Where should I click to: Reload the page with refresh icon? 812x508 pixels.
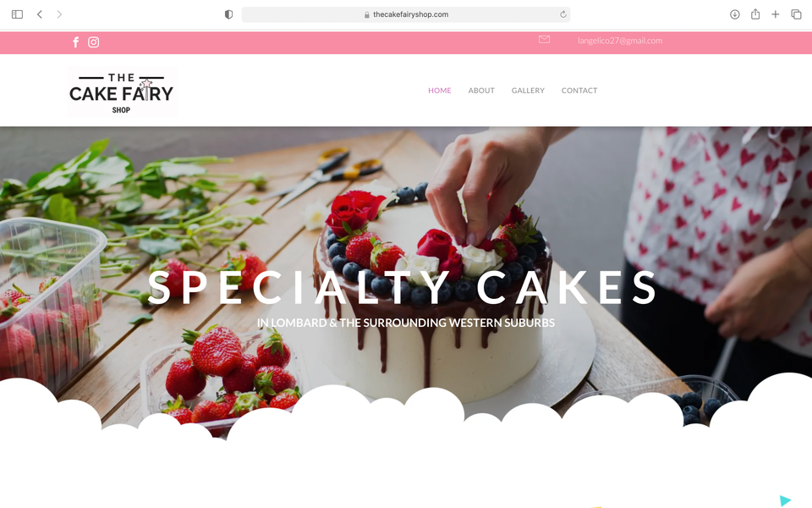563,14
